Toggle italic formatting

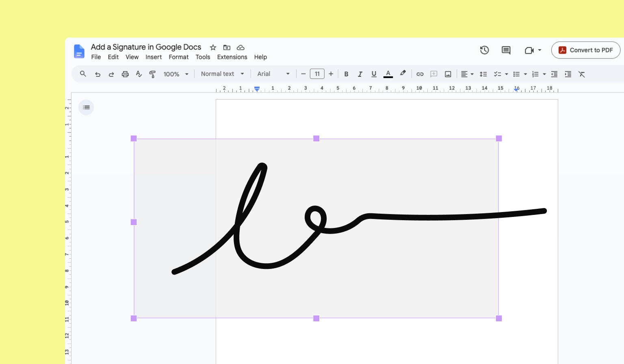360,74
